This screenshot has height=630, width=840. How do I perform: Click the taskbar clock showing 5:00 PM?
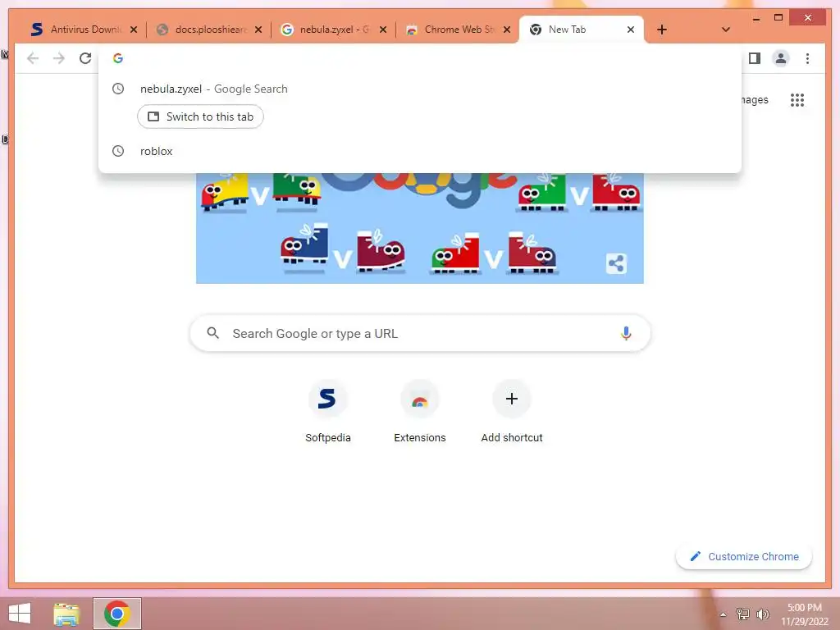click(x=805, y=614)
